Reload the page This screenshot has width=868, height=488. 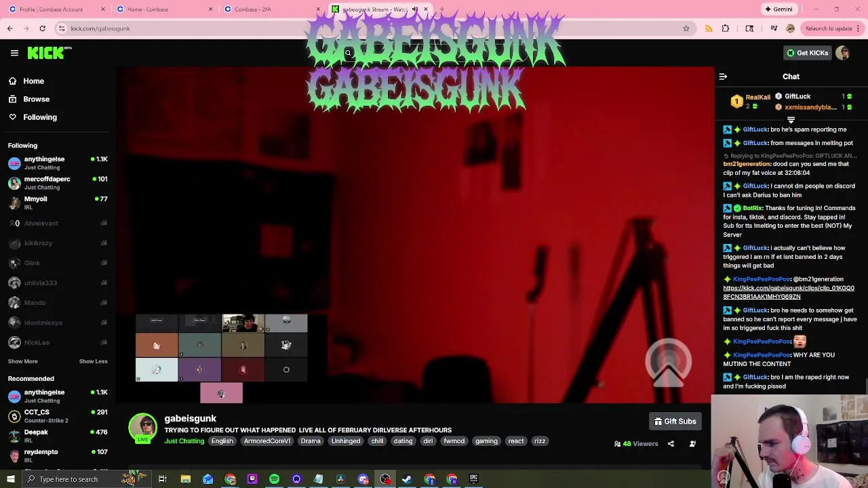click(42, 28)
